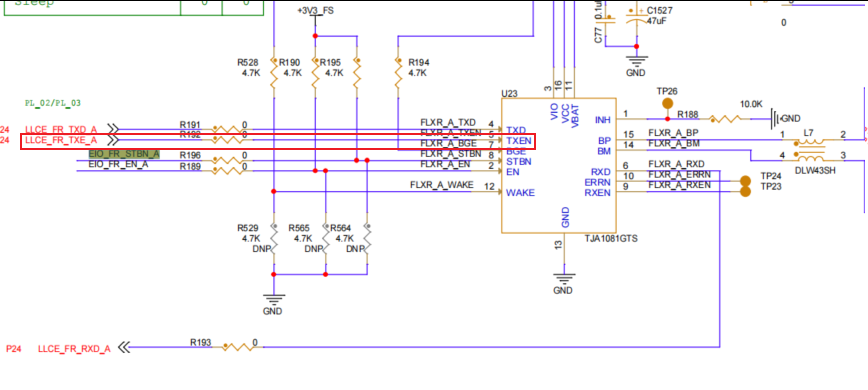This screenshot has width=868, height=390.
Task: Select the Sleep cell in the green table
Action: pos(92,7)
